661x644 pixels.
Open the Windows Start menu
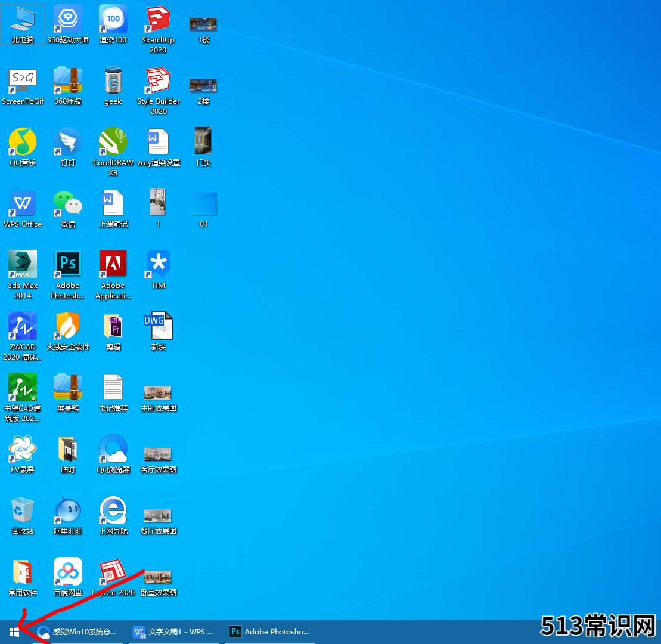pos(14,631)
